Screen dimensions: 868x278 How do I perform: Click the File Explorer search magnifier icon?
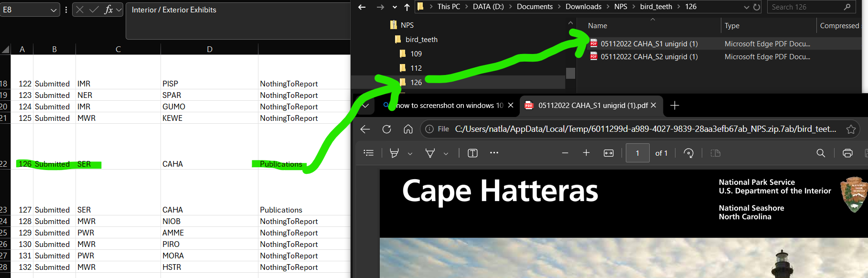[x=847, y=7]
